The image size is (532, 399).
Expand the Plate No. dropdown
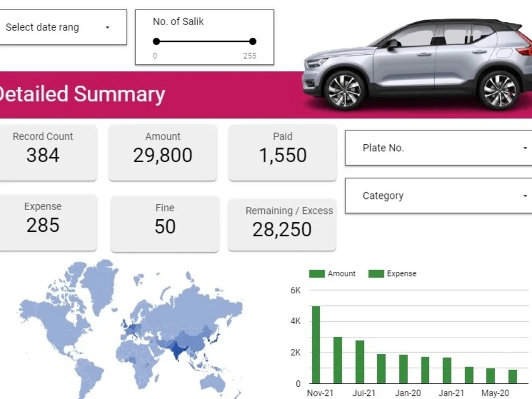point(438,148)
